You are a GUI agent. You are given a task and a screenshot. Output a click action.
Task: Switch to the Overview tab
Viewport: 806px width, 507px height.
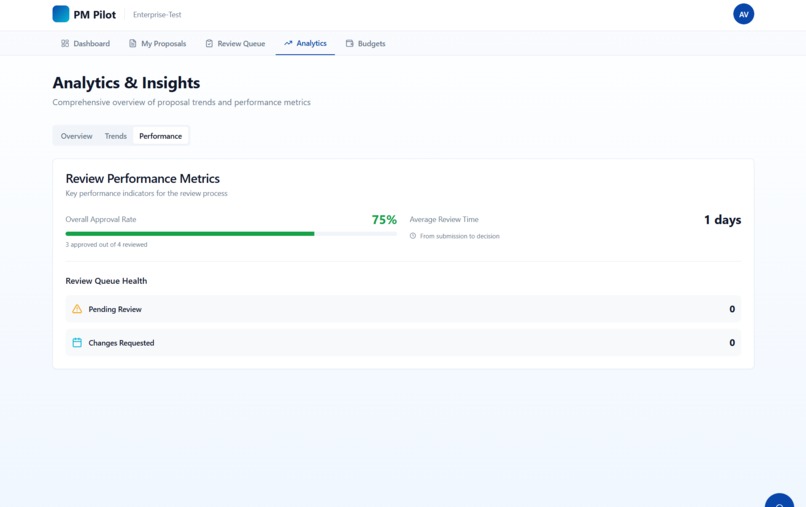point(77,136)
